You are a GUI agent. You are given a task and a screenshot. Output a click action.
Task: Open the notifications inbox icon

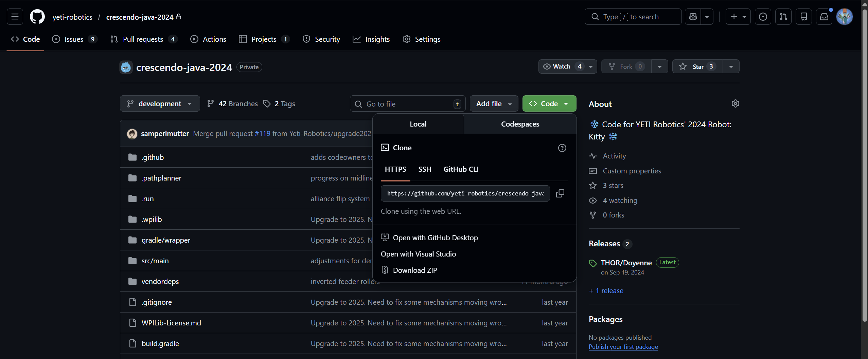tap(824, 17)
